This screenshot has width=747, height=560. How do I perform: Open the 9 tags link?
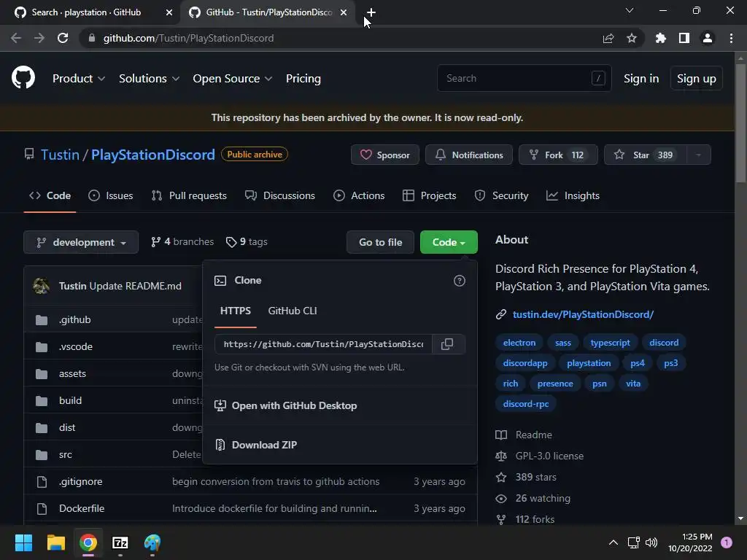pos(247,242)
